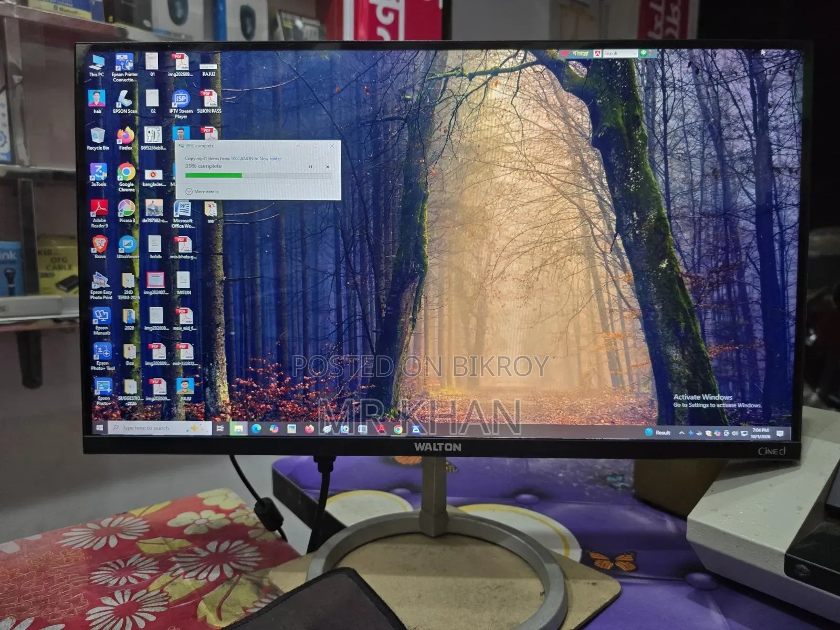Expand More details in copy dialog
840x630 pixels.
(x=202, y=192)
